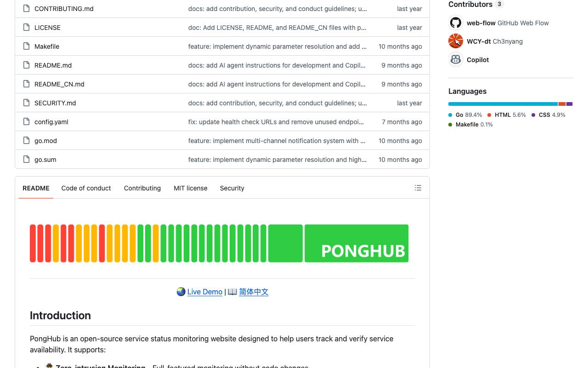This screenshot has height=368, width=588.
Task: Open the WCY-dt profile name link
Action: [479, 41]
